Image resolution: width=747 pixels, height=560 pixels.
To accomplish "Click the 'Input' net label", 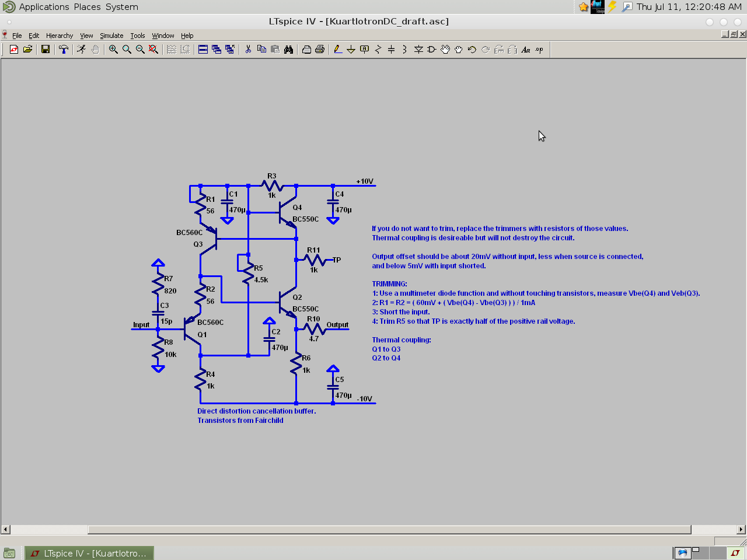I will (x=141, y=325).
